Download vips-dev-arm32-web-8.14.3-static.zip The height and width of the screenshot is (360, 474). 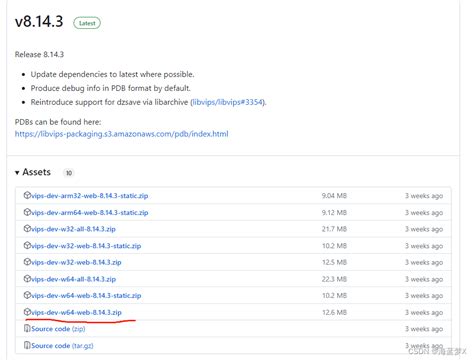tap(89, 196)
